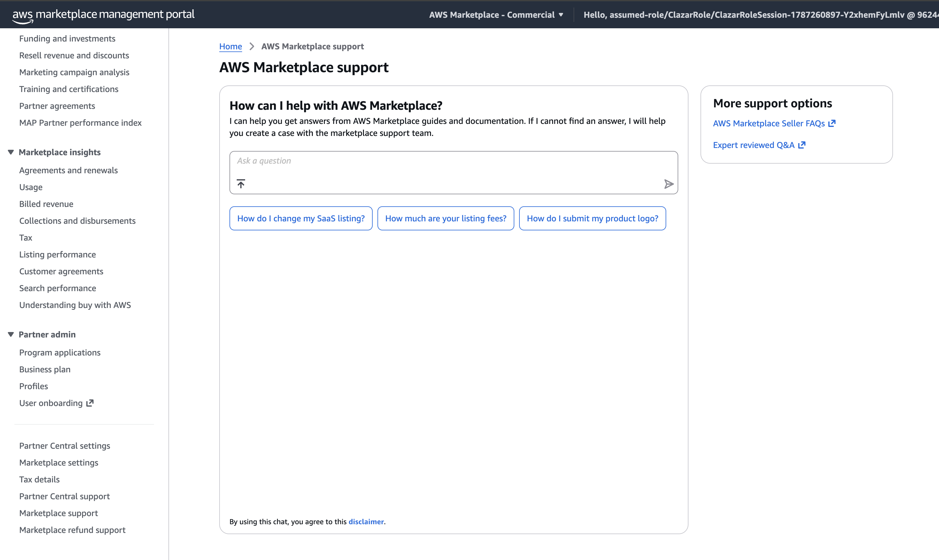The width and height of the screenshot is (939, 560).
Task: Click the Home breadcrumb link
Action: [x=230, y=46]
